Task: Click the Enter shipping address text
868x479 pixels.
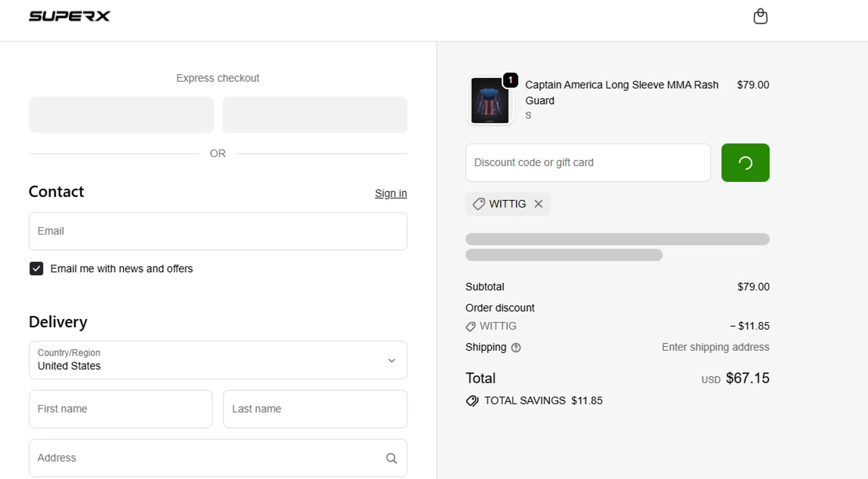Action: pos(716,347)
